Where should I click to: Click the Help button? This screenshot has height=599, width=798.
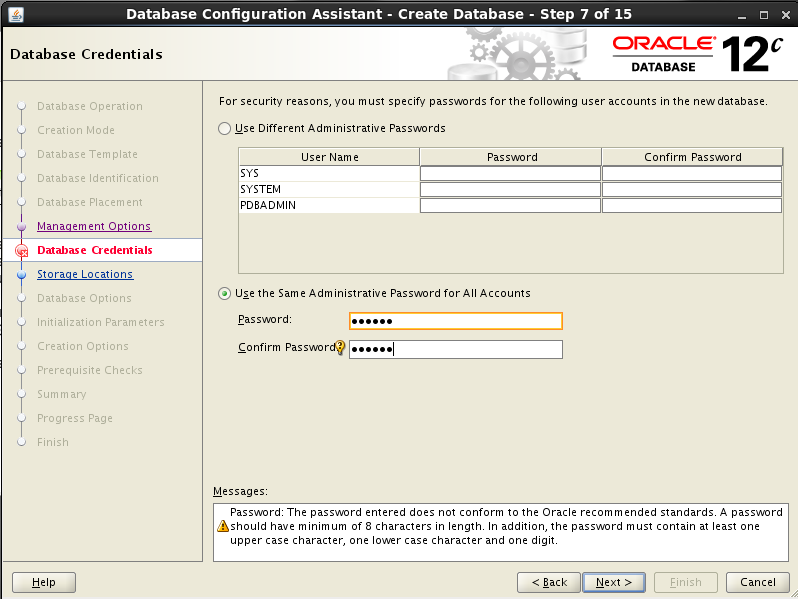(44, 582)
